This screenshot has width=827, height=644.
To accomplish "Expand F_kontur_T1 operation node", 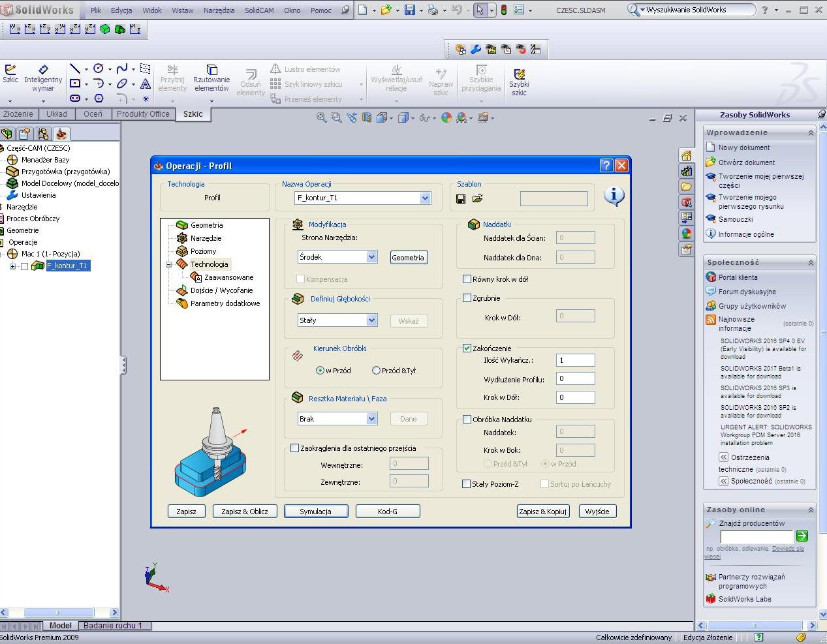I will [x=12, y=266].
